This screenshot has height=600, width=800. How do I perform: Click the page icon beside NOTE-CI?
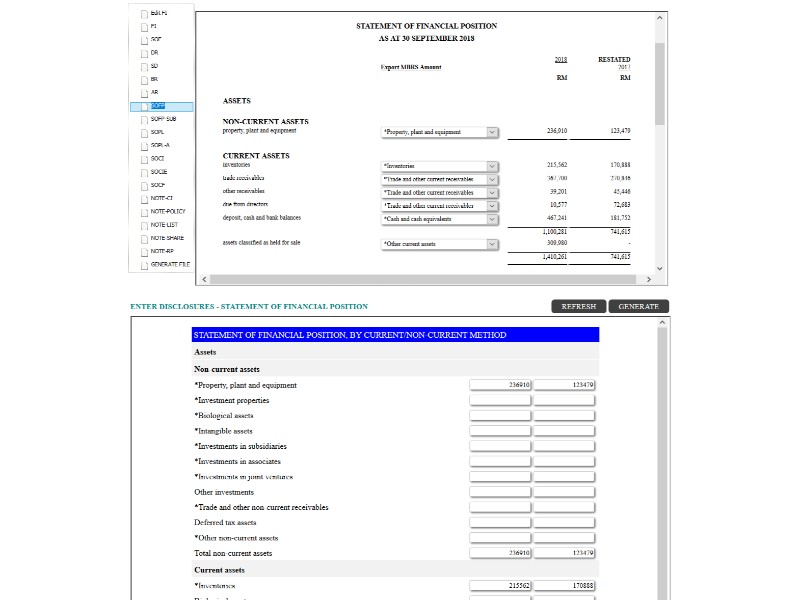click(144, 199)
